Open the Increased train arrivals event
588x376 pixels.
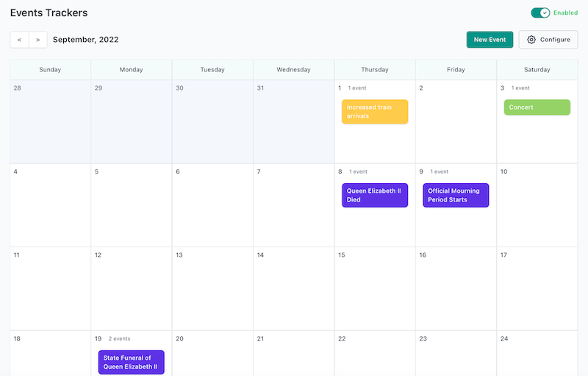pyautogui.click(x=375, y=111)
